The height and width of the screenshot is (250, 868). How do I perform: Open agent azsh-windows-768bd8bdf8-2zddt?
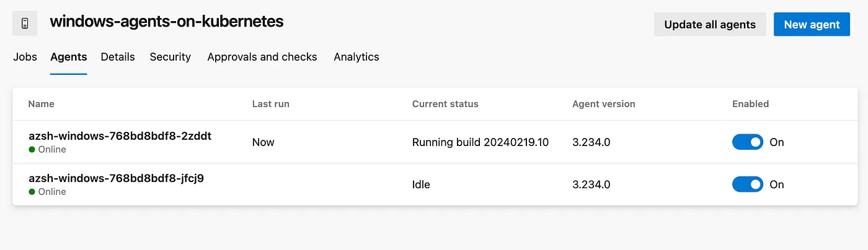[120, 136]
